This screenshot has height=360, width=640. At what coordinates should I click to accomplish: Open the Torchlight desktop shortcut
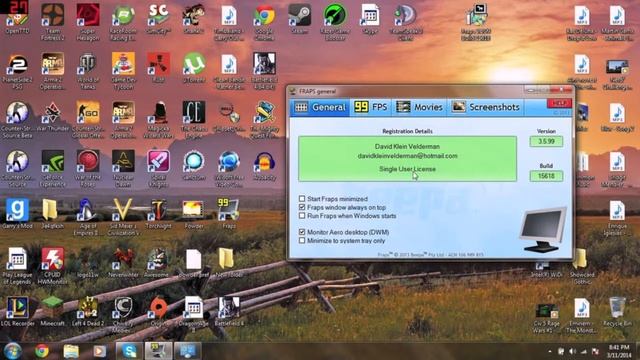coord(158,213)
